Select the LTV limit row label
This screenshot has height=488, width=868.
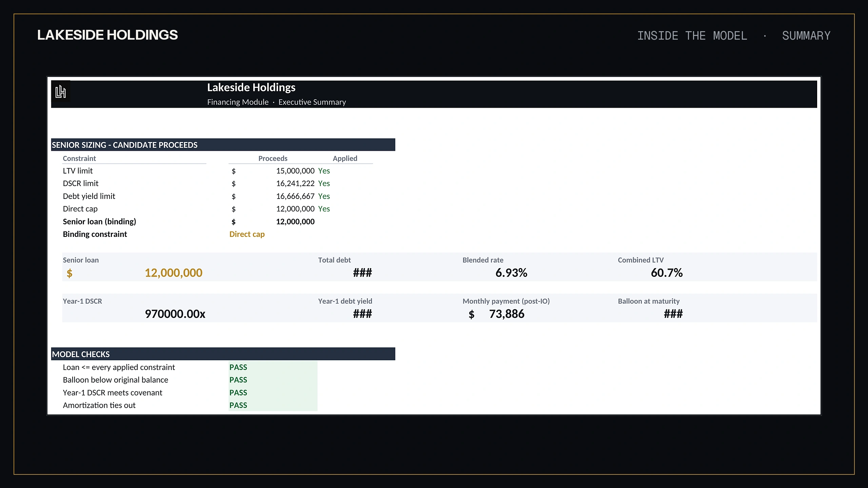click(78, 171)
